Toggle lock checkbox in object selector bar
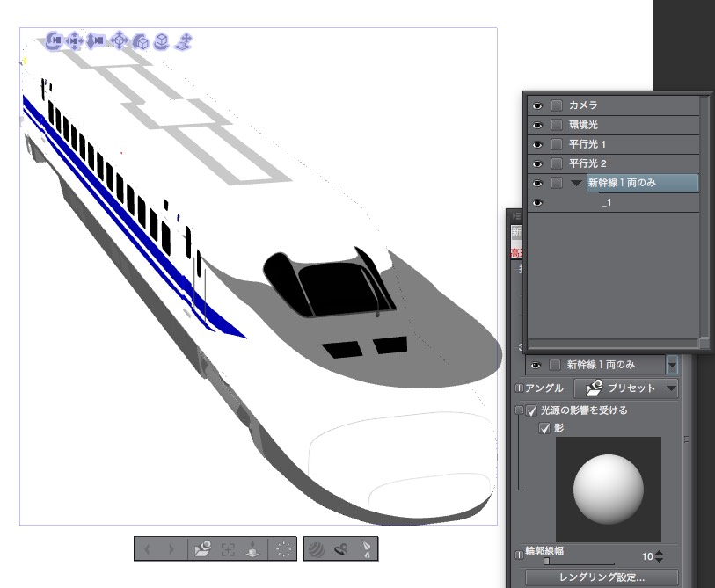Image resolution: width=715 pixels, height=588 pixels. [554, 365]
